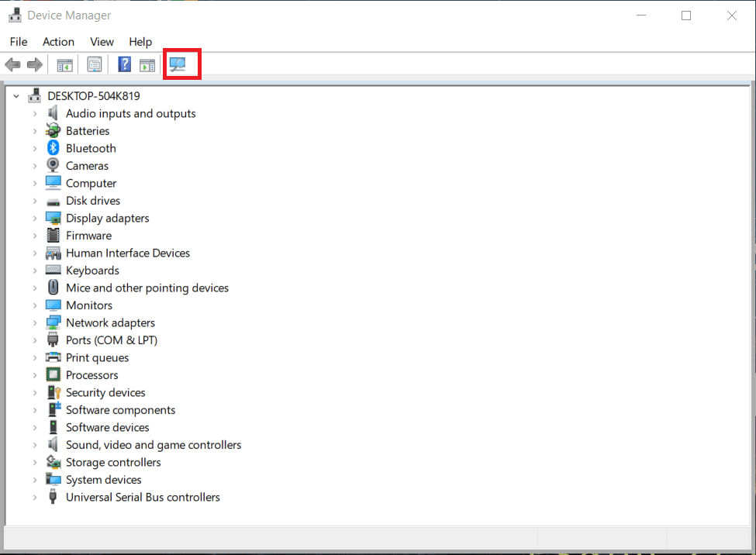756x555 pixels.
Task: Collapse the DESKTOP-504K819 node
Action: click(x=16, y=95)
